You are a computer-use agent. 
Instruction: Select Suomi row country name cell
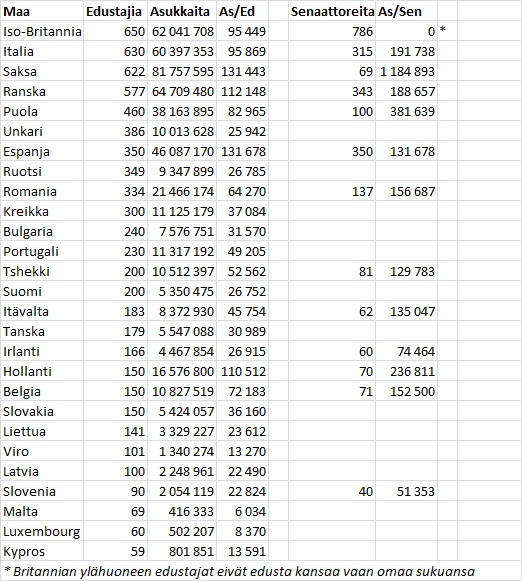42,291
